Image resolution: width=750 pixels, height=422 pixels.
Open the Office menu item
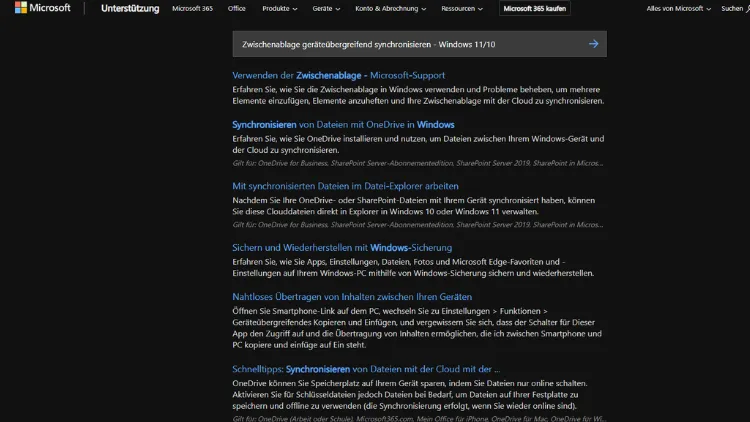click(x=237, y=9)
